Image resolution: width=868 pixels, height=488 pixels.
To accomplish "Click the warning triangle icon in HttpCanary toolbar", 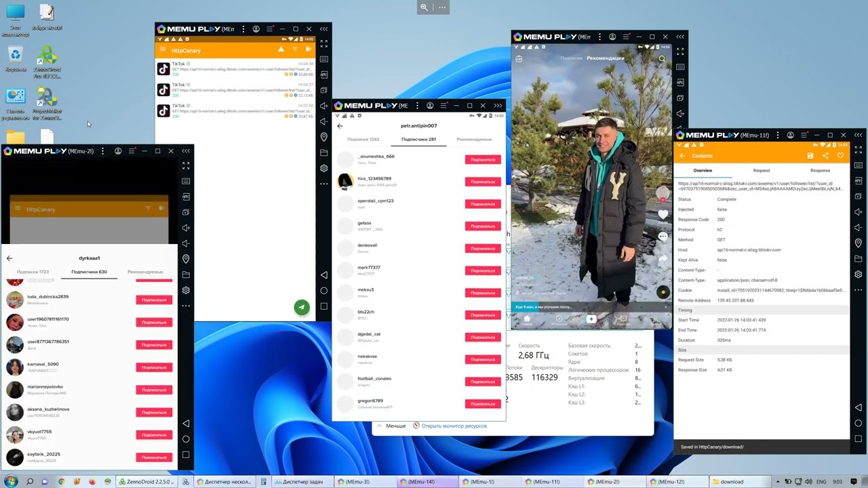I will point(281,49).
